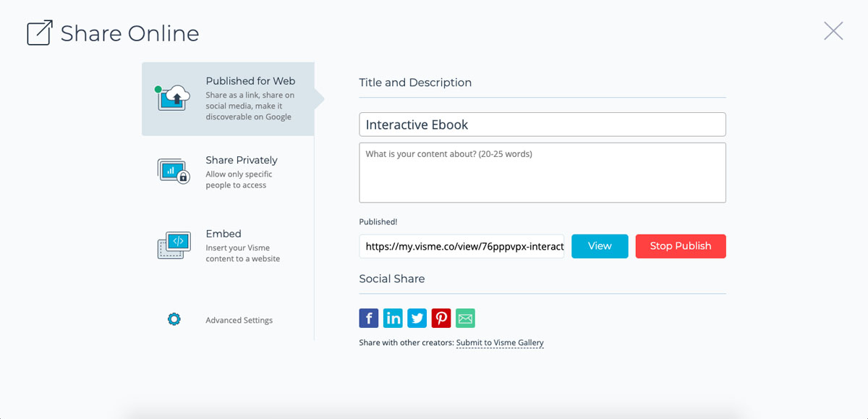Open the Submit to Visme Gallery link

(x=499, y=343)
